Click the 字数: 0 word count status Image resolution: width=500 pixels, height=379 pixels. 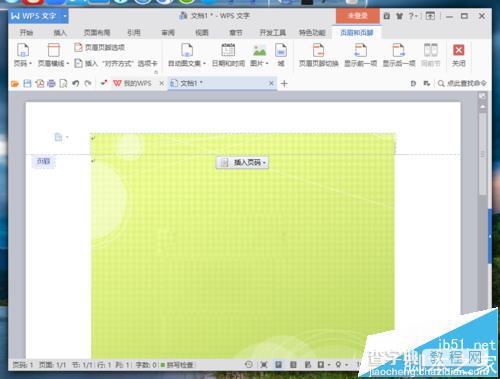click(x=146, y=365)
